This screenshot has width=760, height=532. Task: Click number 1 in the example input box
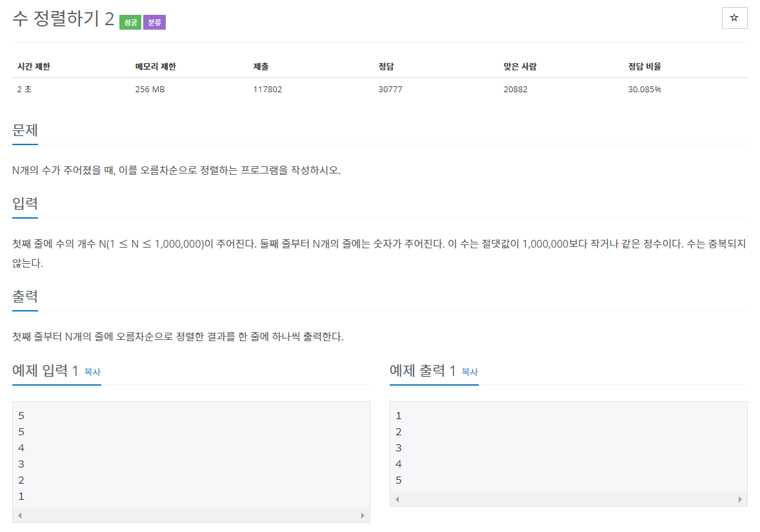tap(21, 496)
